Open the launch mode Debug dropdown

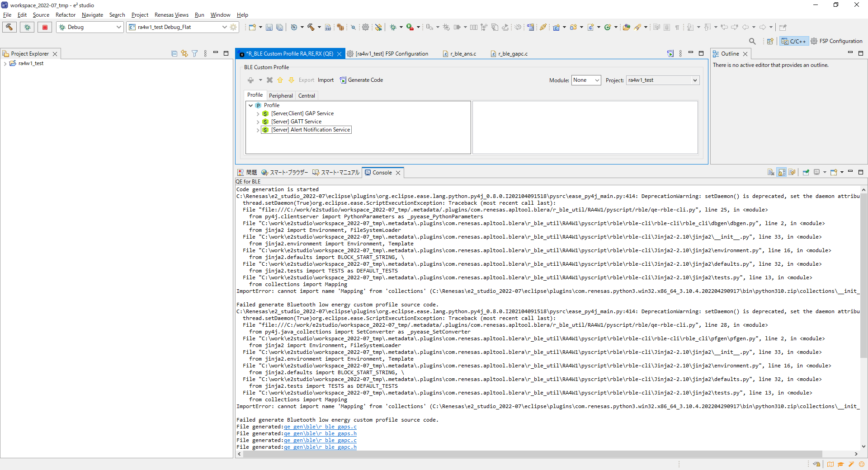click(90, 27)
